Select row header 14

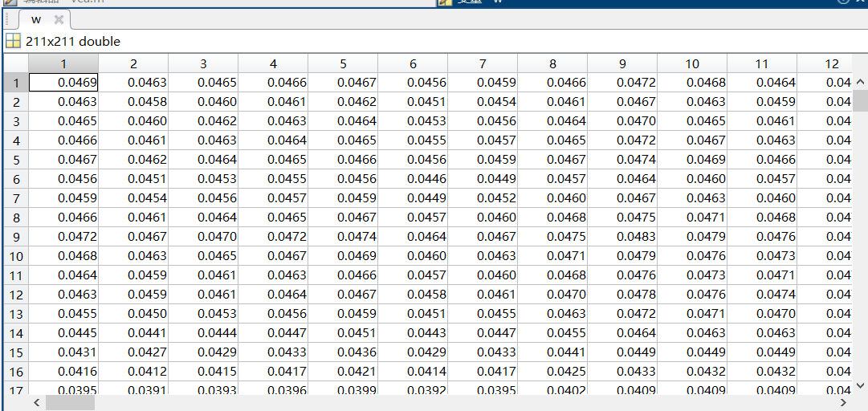pos(16,333)
